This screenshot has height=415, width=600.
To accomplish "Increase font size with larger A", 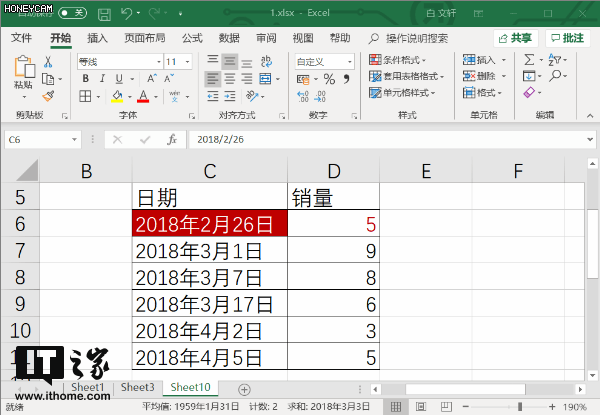I will pyautogui.click(x=152, y=79).
